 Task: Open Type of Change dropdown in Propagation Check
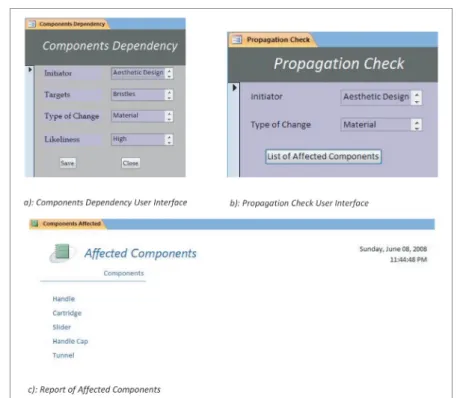tap(417, 125)
